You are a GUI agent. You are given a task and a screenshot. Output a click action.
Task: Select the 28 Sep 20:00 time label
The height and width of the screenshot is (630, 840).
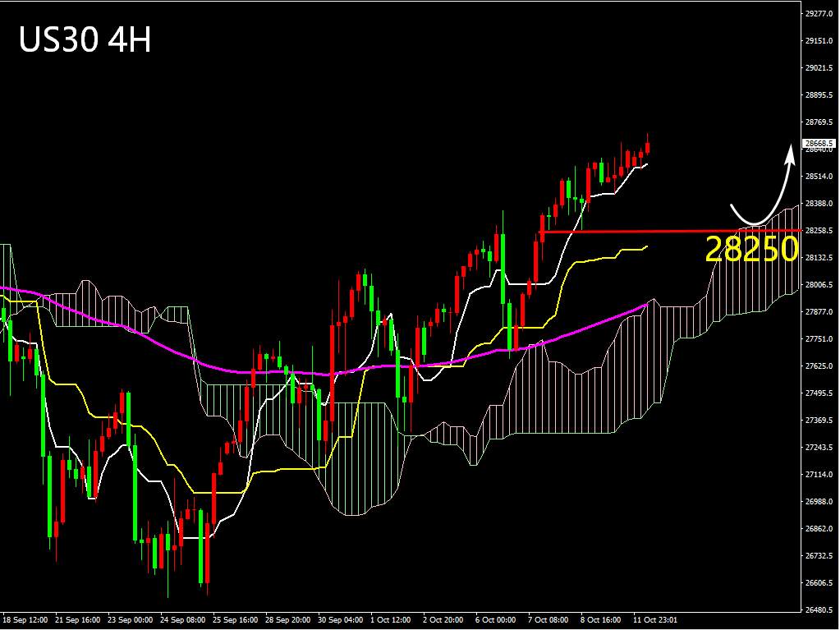pyautogui.click(x=287, y=620)
